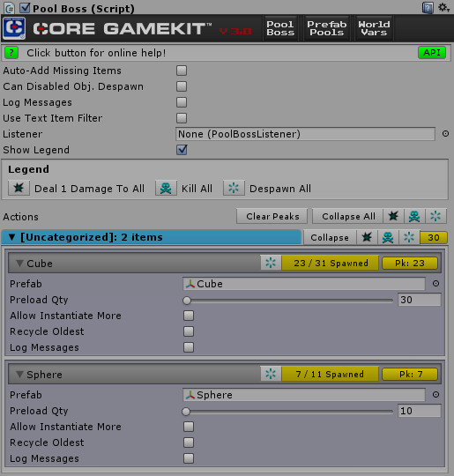Open the component settings gear icon
This screenshot has width=454, height=476.
coord(443,7)
